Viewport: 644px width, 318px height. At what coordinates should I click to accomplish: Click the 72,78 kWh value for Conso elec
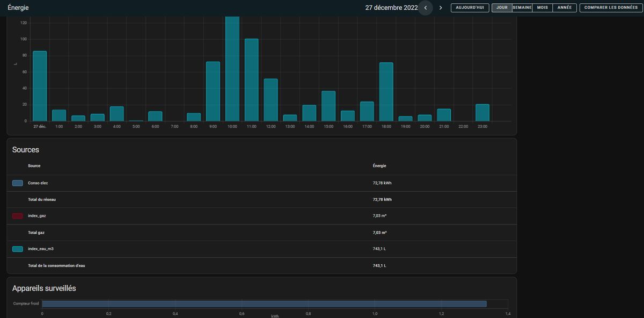click(382, 183)
